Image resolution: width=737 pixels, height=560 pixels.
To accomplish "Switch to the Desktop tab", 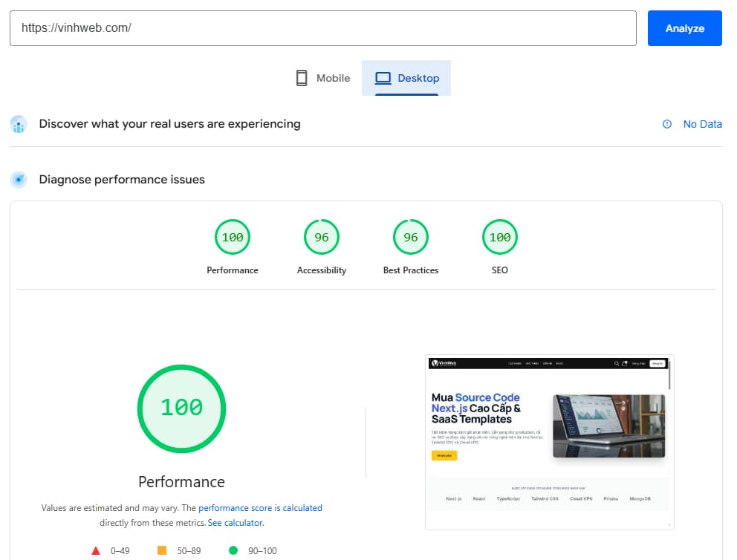I will coord(406,77).
